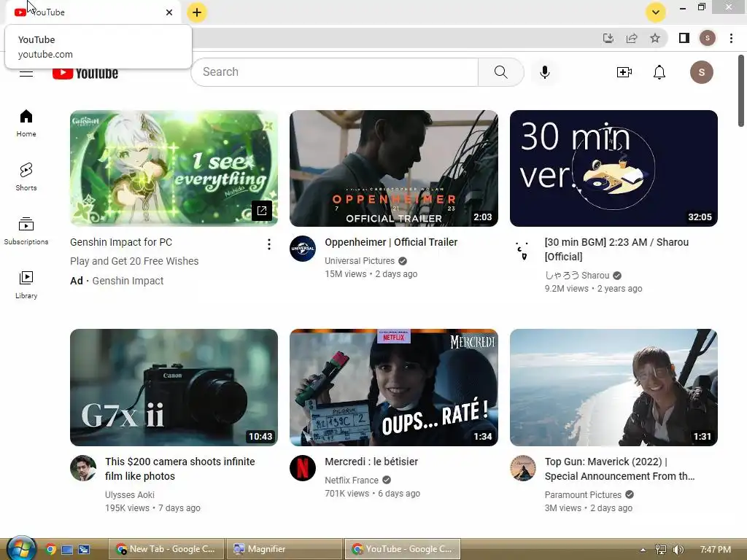The image size is (747, 560).
Task: Close the YouTube tab
Action: [169, 12]
